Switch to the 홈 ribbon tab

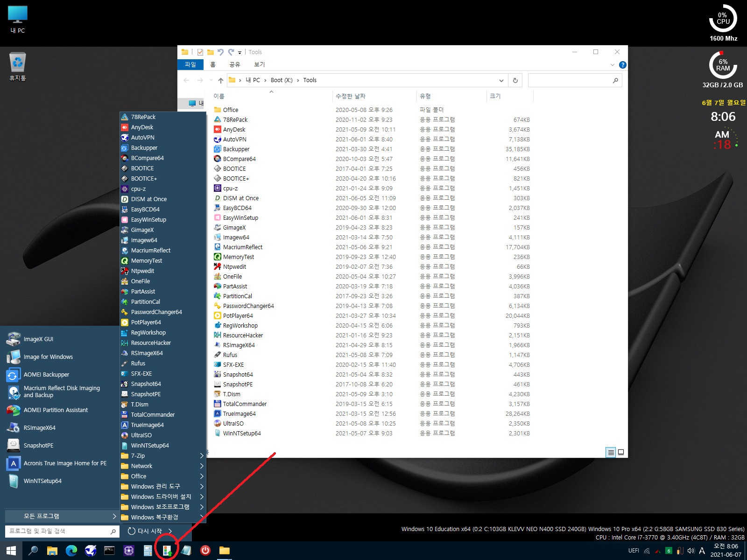213,64
